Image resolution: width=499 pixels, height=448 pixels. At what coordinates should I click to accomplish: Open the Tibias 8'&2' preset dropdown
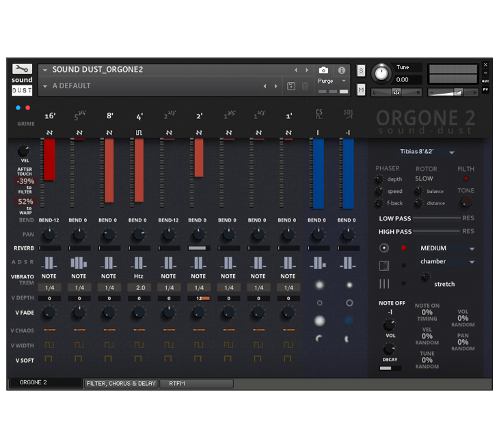pos(426,152)
